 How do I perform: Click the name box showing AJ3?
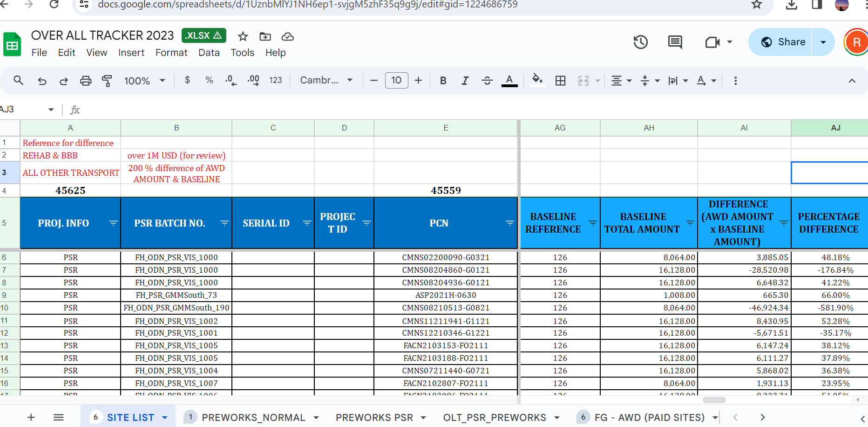27,110
